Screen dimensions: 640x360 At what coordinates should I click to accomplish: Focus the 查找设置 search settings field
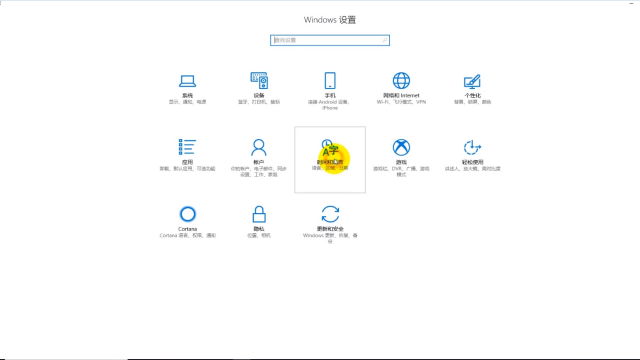[330, 40]
